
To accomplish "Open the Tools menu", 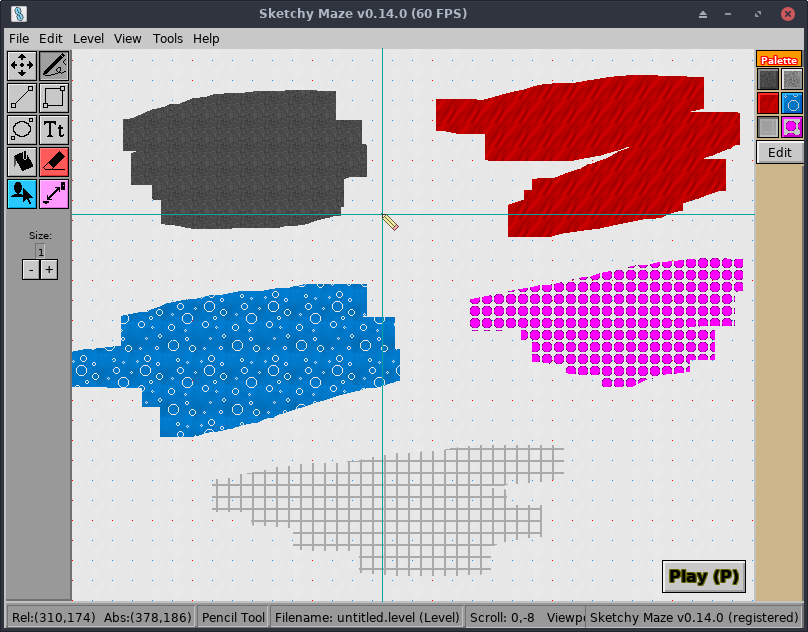I will point(167,38).
